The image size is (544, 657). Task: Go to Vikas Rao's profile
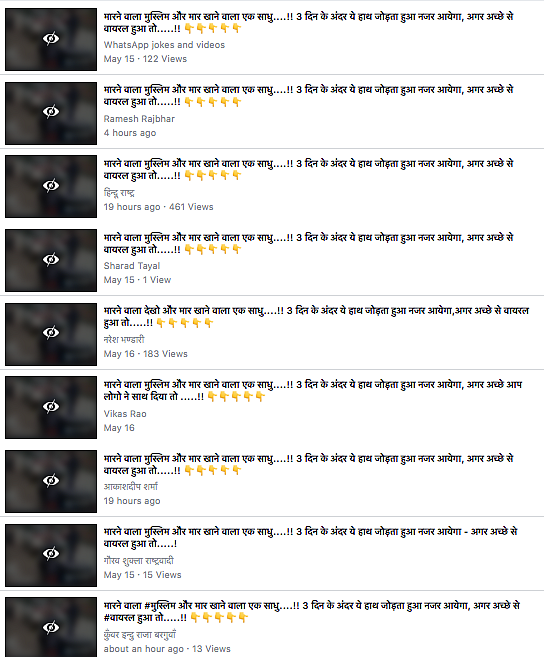point(125,414)
